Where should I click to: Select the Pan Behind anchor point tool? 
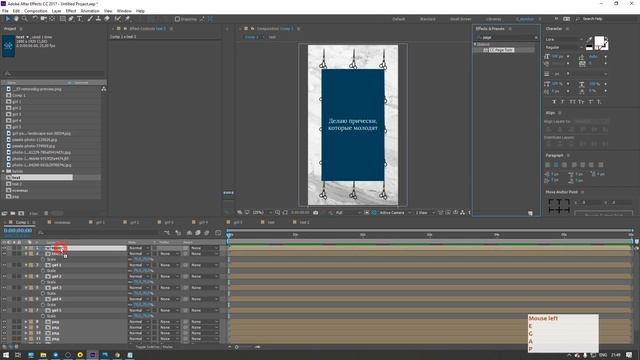click(x=52, y=19)
